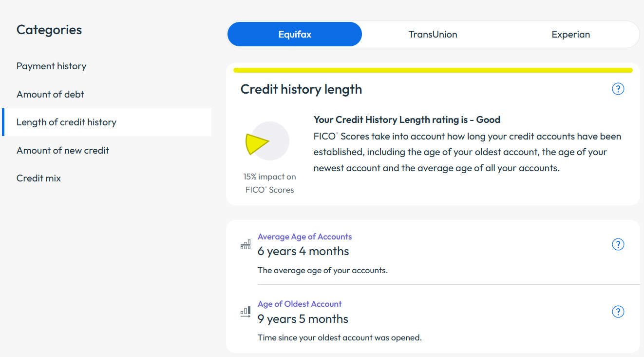Click the yellow progress bar above Credit history length
Viewport: 644px width, 357px height.
[434, 70]
